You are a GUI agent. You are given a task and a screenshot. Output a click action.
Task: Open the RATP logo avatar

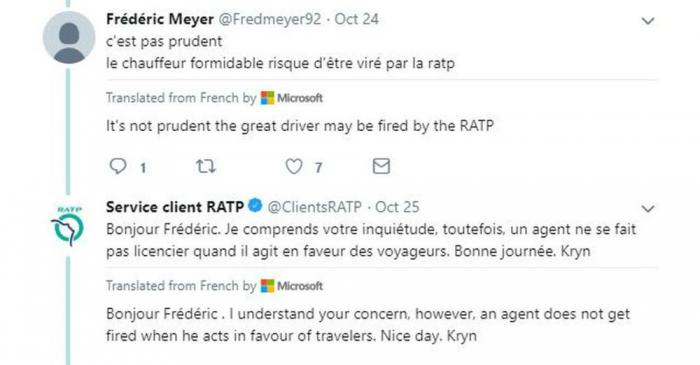[68, 225]
